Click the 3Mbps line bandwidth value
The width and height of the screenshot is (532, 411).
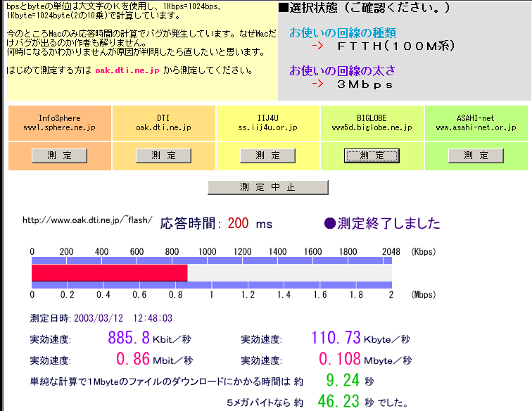click(365, 84)
